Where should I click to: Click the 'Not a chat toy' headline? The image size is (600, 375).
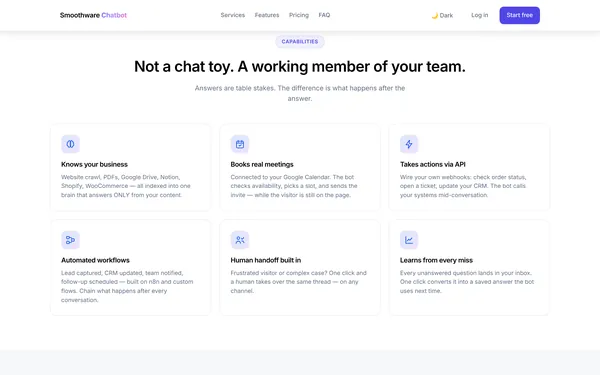(300, 67)
